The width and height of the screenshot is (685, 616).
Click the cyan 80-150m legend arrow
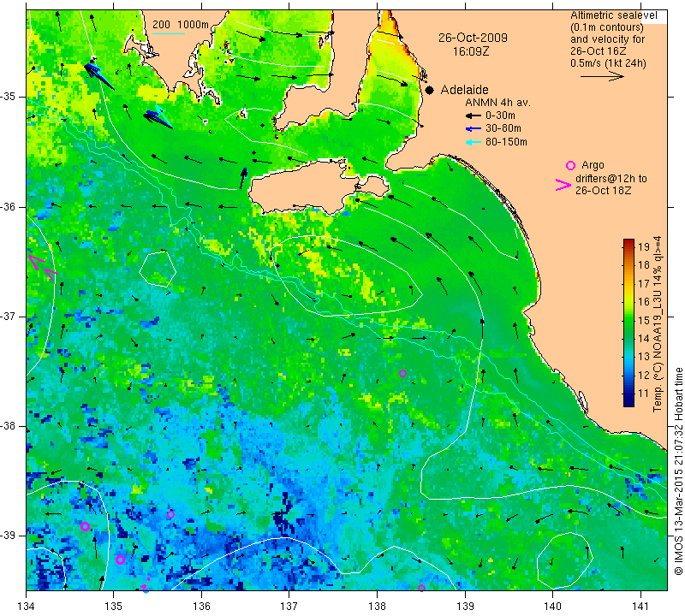[474, 142]
